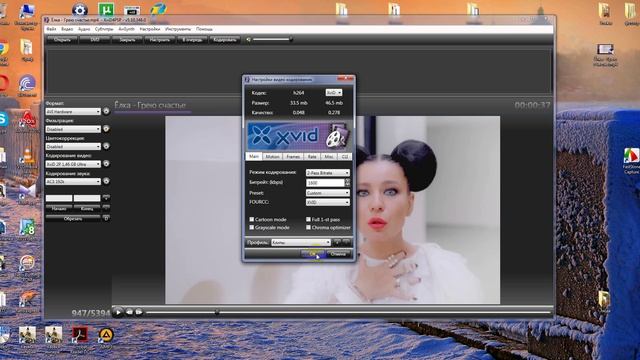The height and width of the screenshot is (360, 640).
Task: Click the Открыть toolbar button
Action: (62, 40)
